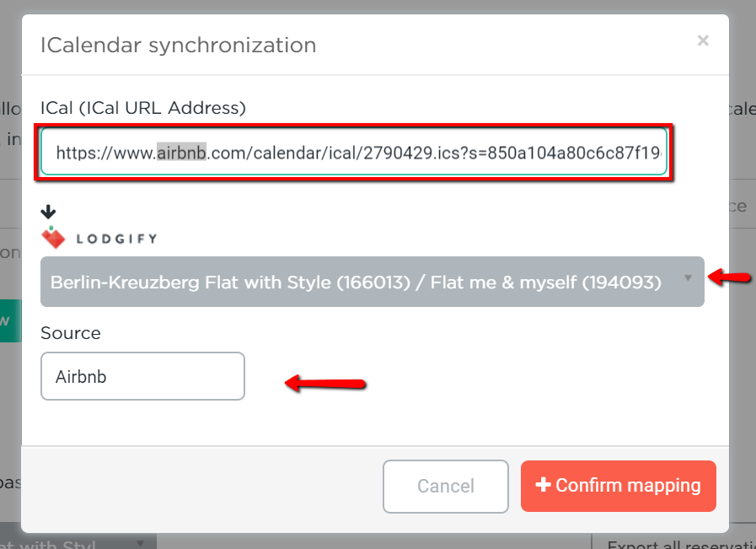Click the black downward arrow icon
The image size is (756, 549).
tap(48, 212)
